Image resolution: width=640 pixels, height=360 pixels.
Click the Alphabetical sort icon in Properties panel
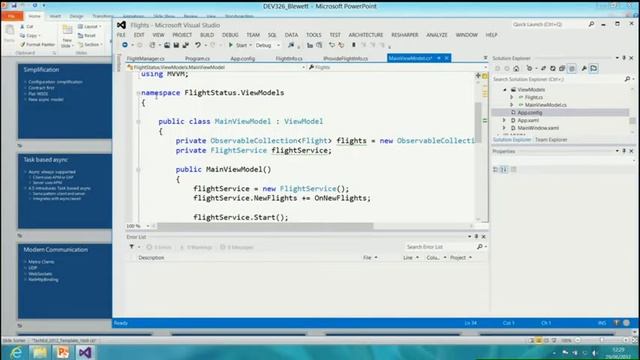[504, 169]
